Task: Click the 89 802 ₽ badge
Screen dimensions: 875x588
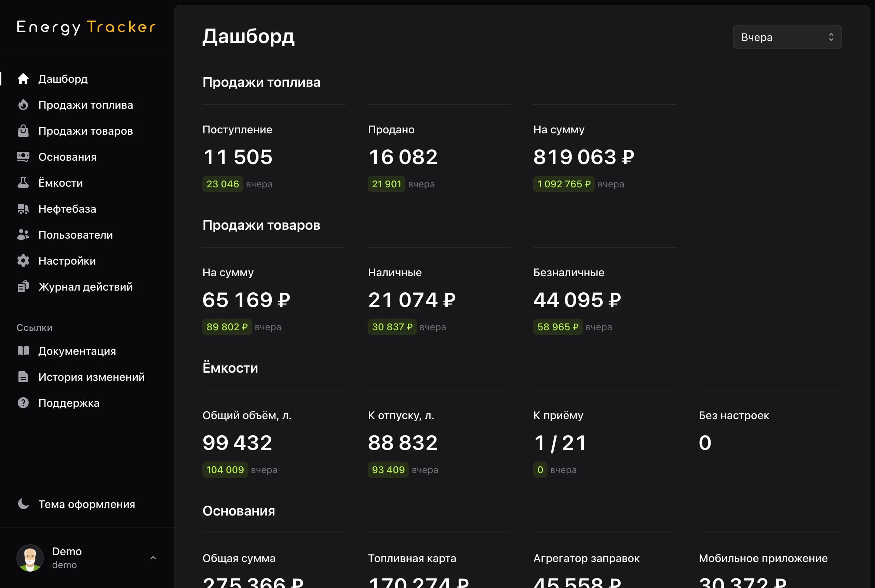Action: 227,327
